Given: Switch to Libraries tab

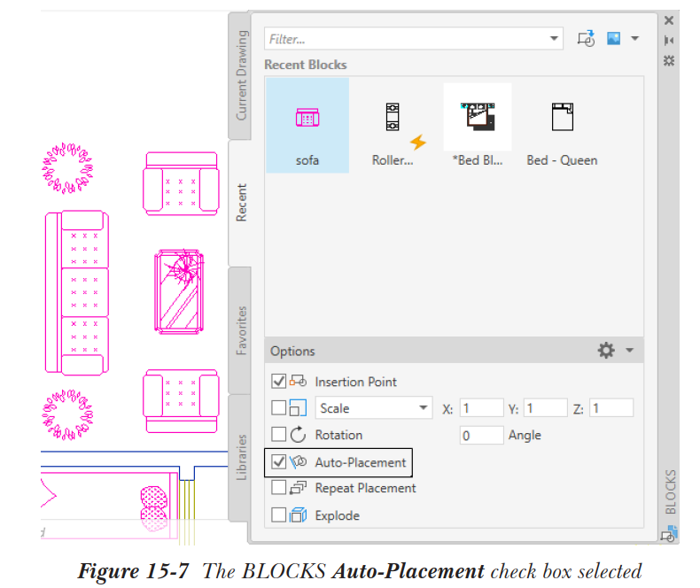Looking at the screenshot, I should coord(240,457).
